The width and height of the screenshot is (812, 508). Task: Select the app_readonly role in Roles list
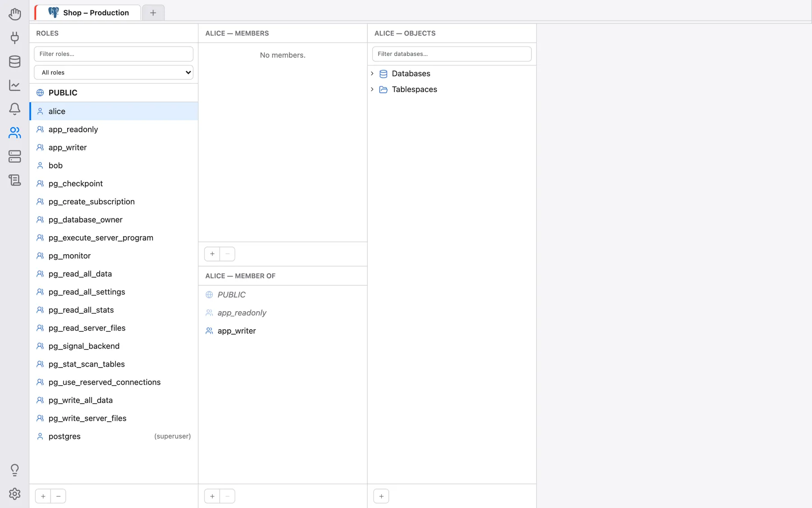[114, 129]
